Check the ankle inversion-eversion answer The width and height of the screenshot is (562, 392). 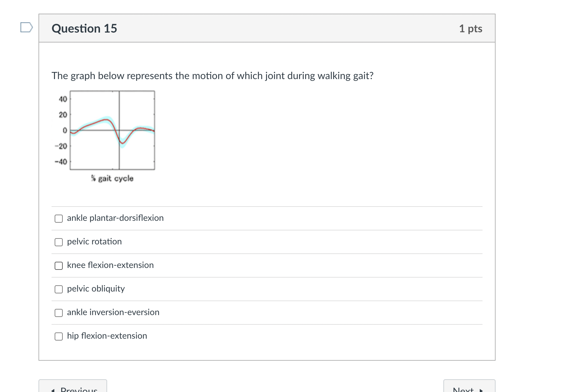click(58, 313)
